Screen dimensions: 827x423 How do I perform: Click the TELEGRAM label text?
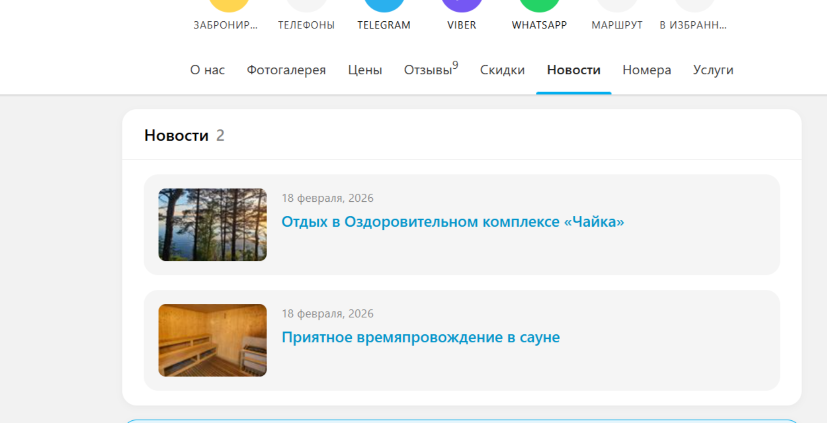pos(384,25)
